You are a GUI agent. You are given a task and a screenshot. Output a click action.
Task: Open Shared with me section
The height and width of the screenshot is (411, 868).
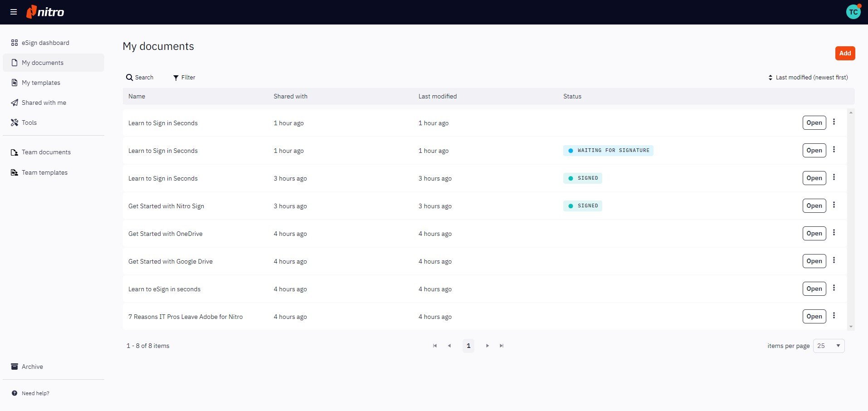coord(44,103)
